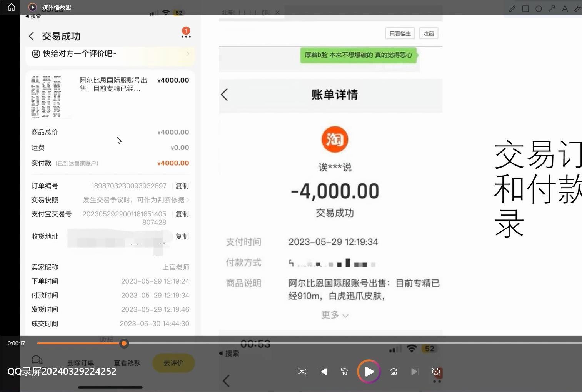Open the chat bubble icon

pos(37,360)
